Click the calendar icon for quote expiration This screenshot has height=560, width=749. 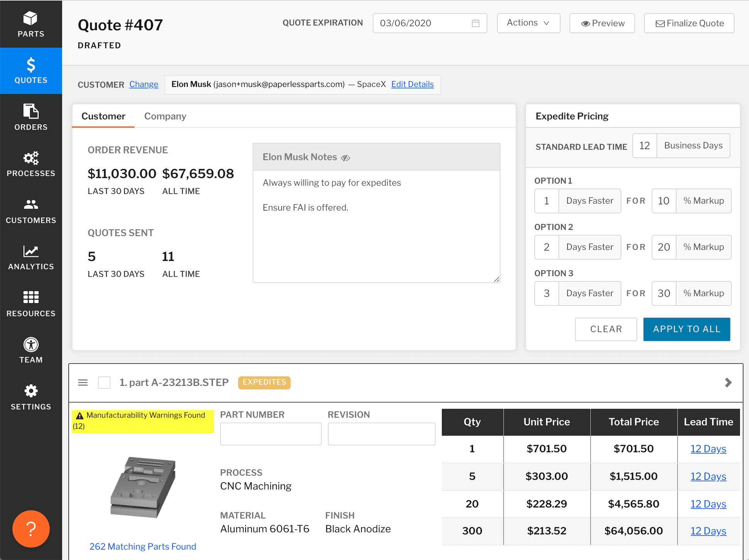pos(476,23)
